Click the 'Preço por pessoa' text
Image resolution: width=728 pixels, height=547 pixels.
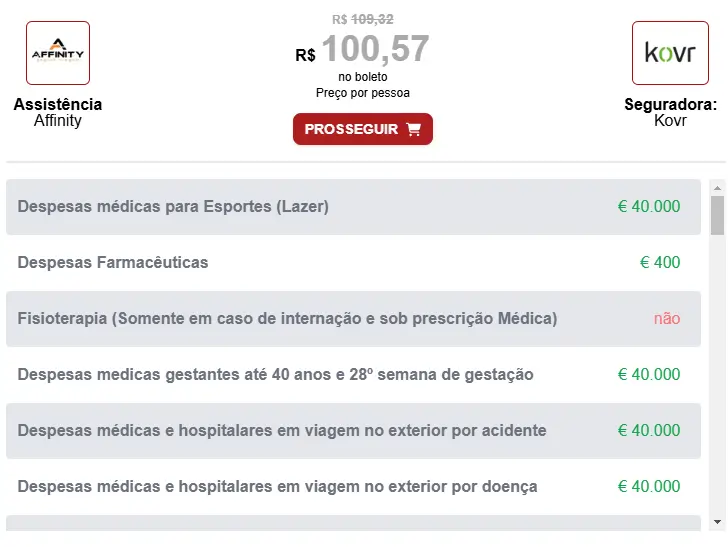(363, 93)
